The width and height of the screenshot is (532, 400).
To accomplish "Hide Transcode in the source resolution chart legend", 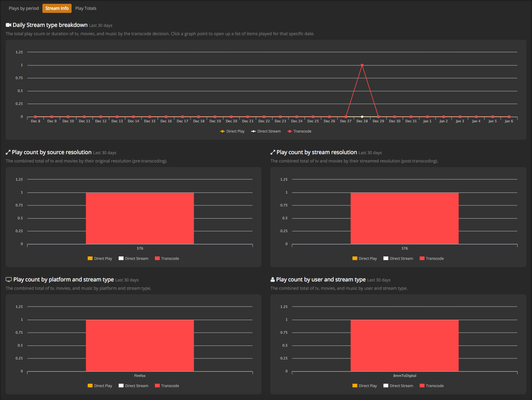I will [167, 259].
